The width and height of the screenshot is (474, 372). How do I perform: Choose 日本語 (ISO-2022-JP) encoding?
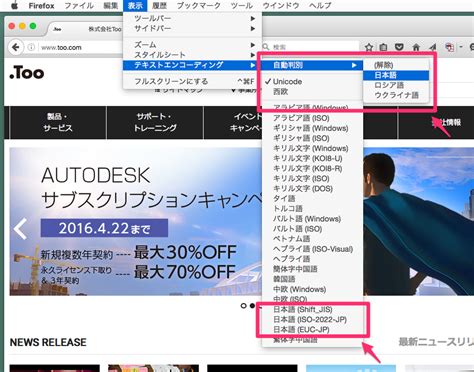point(312,320)
